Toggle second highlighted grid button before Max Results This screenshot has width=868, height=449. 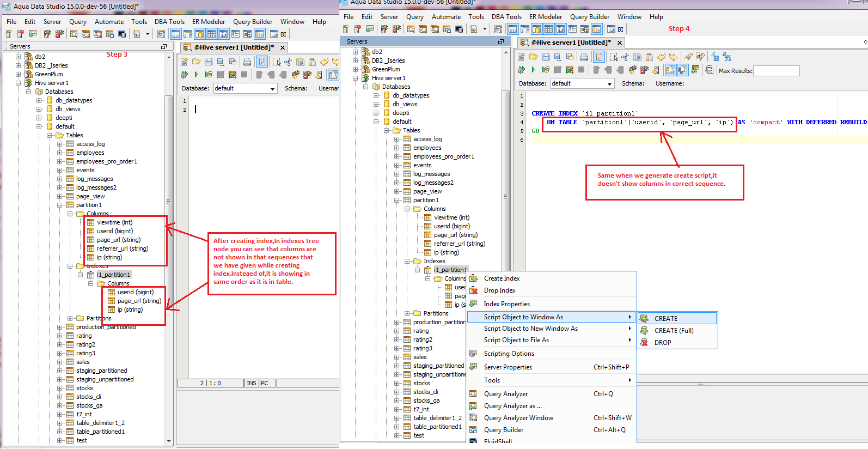(682, 70)
